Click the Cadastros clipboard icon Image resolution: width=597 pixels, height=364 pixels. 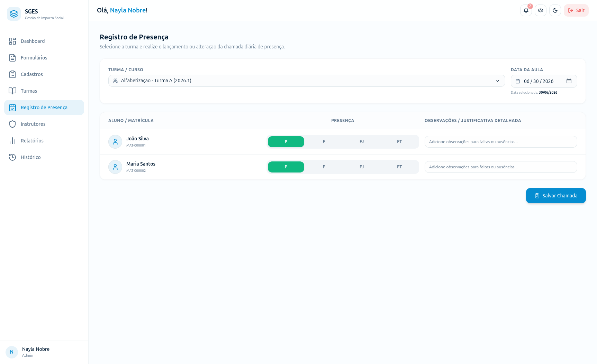pos(12,74)
